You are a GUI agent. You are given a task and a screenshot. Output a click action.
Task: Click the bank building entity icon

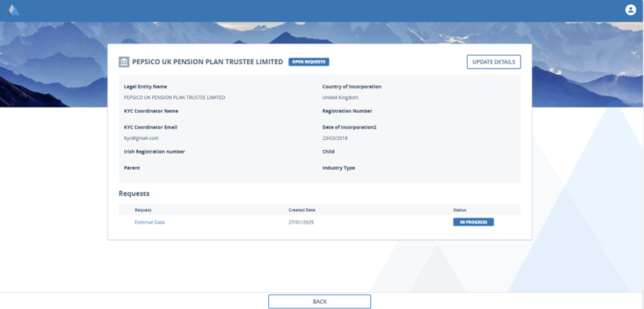coord(124,62)
